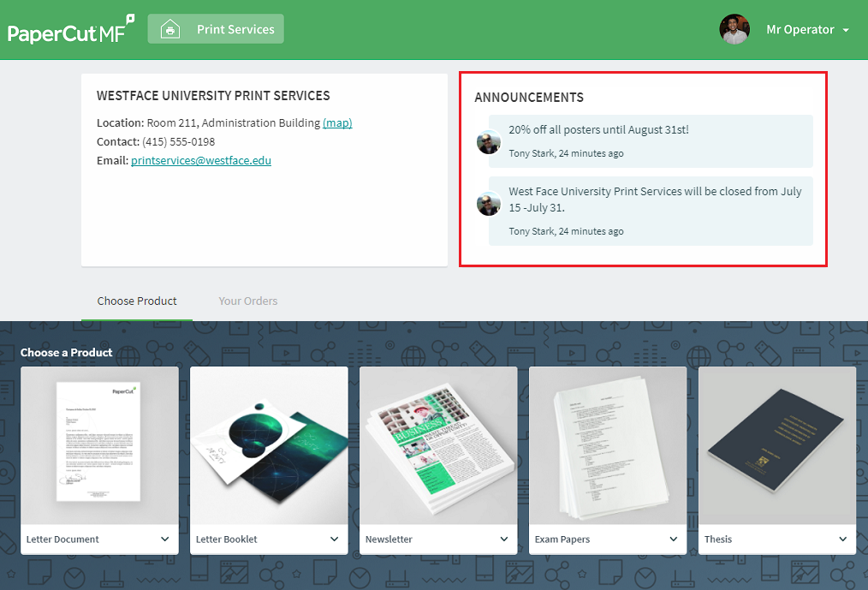Click the printservices@westface.edu email link
The width and height of the screenshot is (868, 590).
201,160
